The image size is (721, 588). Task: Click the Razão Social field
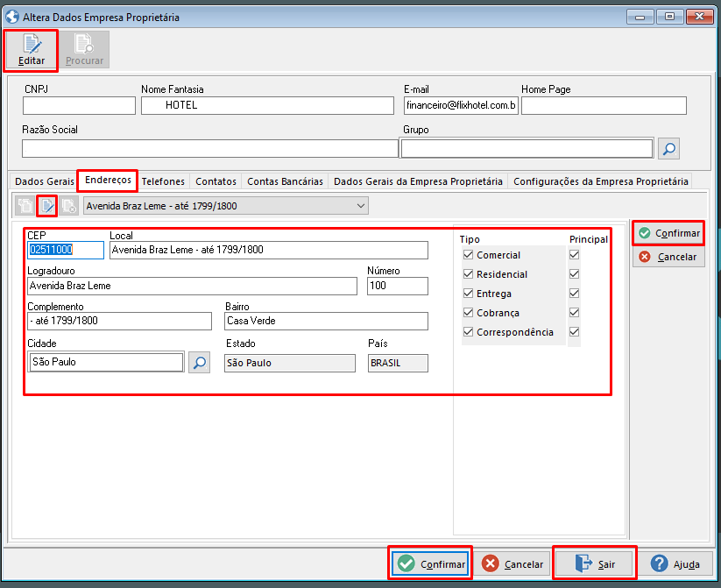point(210,149)
